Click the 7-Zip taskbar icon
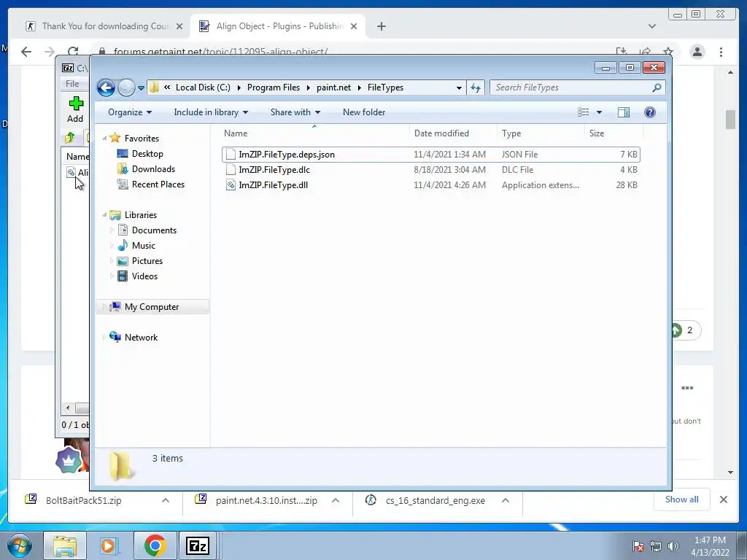The width and height of the screenshot is (747, 560). [197, 545]
